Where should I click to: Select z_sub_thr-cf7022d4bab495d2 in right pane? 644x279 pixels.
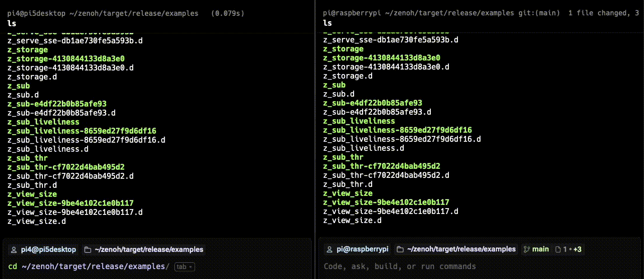[382, 166]
